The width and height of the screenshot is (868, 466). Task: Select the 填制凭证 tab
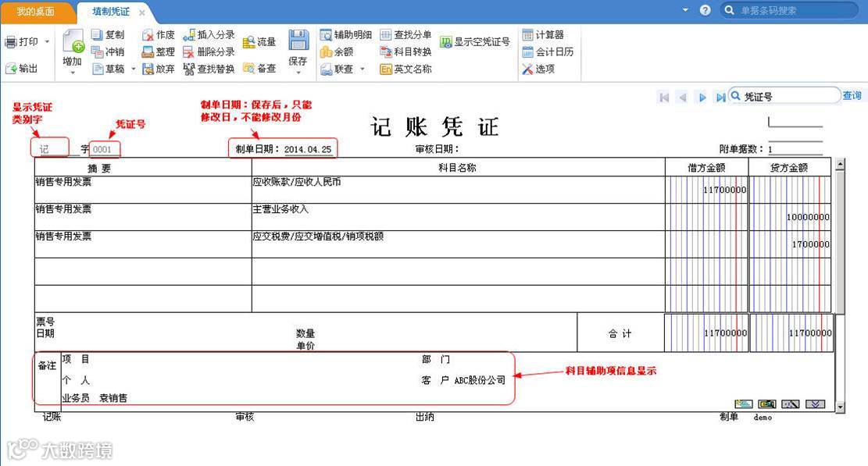(x=111, y=12)
